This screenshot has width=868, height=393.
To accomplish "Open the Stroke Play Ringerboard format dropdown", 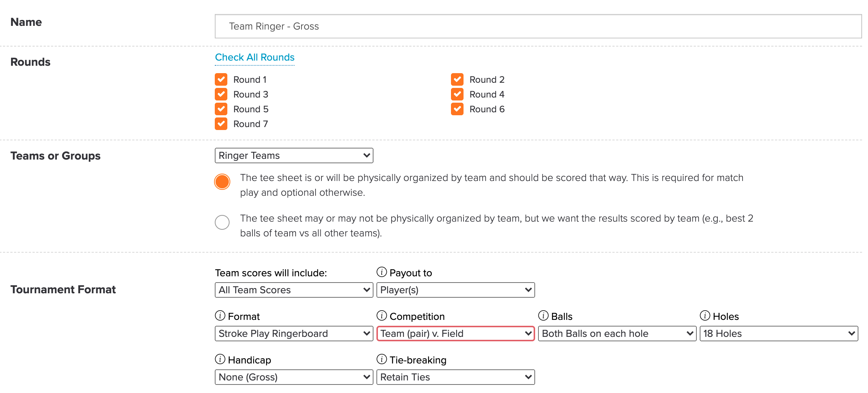I will 294,334.
